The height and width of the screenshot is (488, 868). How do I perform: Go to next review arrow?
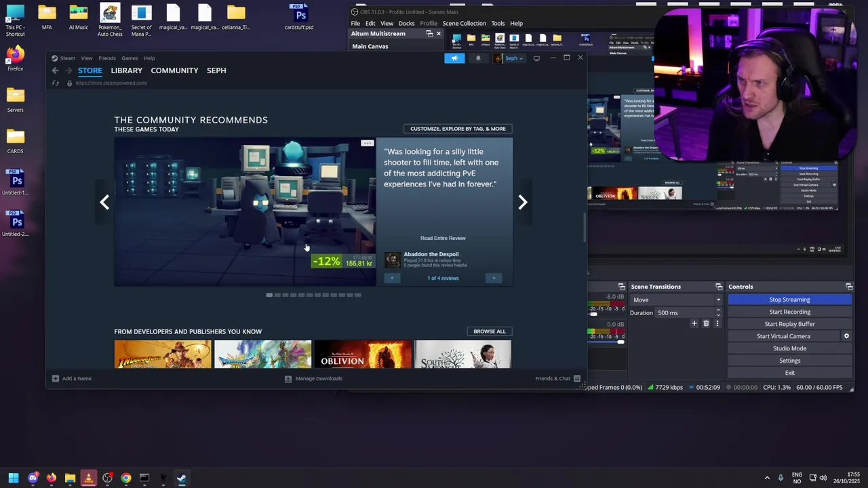(x=494, y=278)
